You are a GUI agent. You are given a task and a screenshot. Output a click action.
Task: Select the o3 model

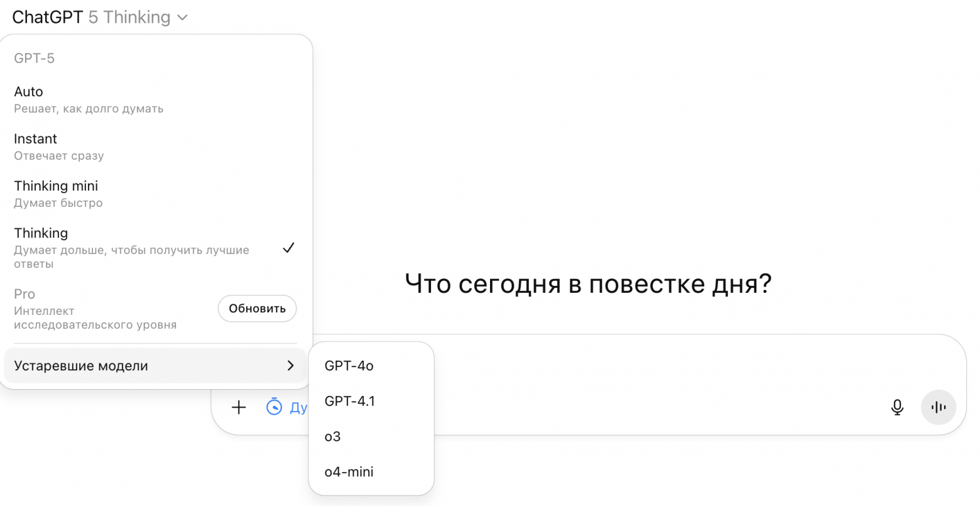tap(332, 436)
